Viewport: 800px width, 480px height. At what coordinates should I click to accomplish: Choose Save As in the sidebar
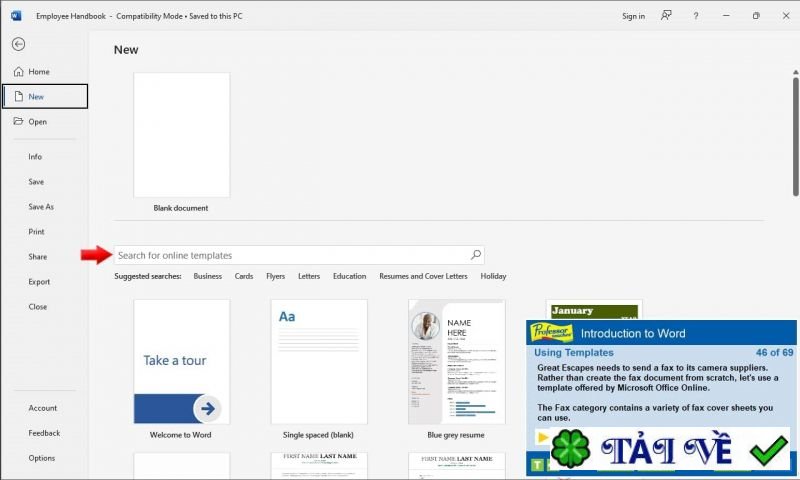tap(41, 207)
